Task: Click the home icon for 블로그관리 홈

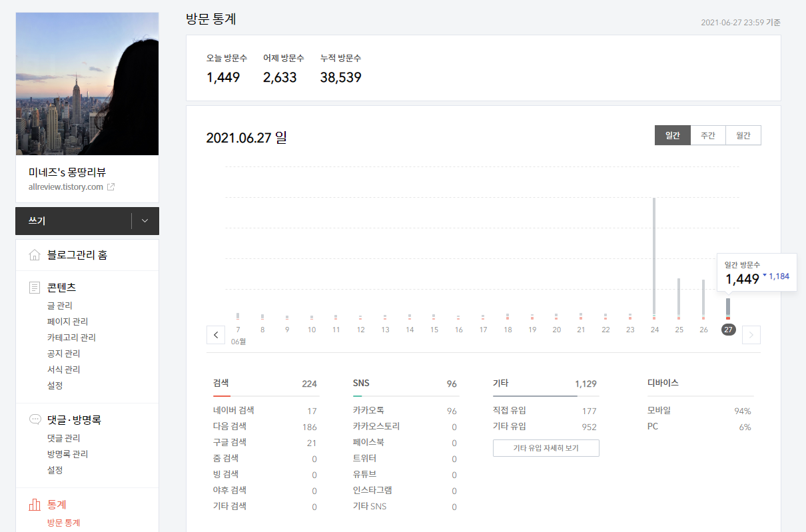Action: click(x=35, y=255)
